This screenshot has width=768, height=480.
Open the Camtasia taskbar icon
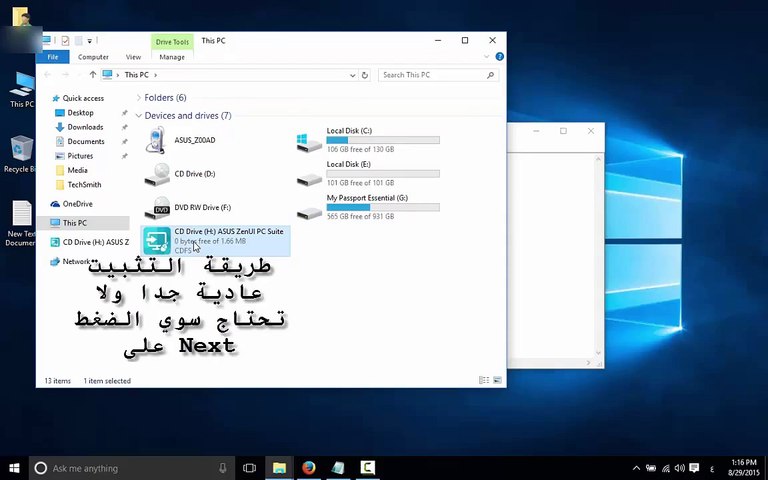(x=367, y=468)
